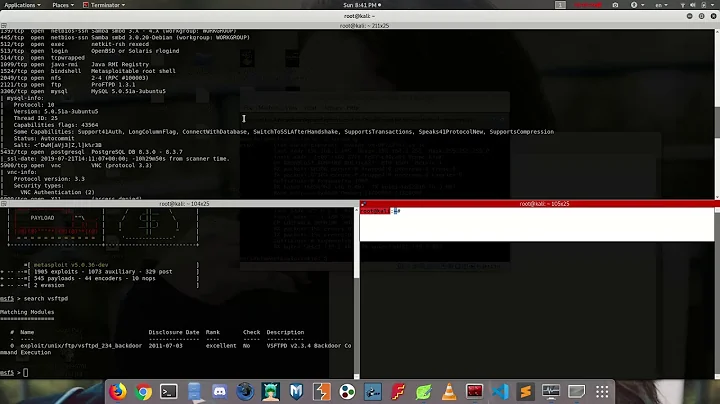Image resolution: width=720 pixels, height=404 pixels.
Task: Click the scrollbar of the msf5 pane
Action: [x=357, y=293]
